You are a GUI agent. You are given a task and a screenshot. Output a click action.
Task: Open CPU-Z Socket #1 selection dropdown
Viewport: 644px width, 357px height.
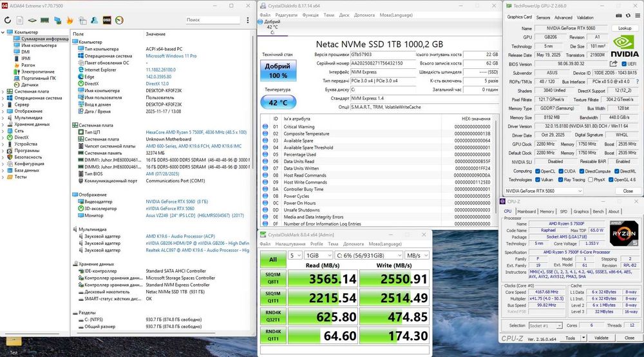coord(545,325)
